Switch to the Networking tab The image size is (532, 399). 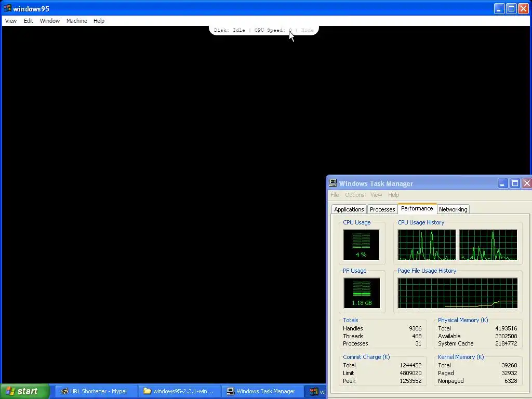pos(453,209)
